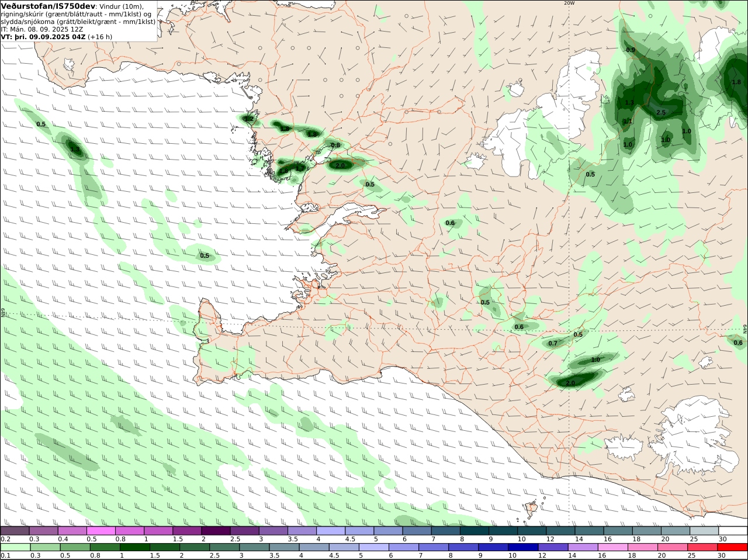Click the 0.1 label in the bottom legend row

[6, 555]
